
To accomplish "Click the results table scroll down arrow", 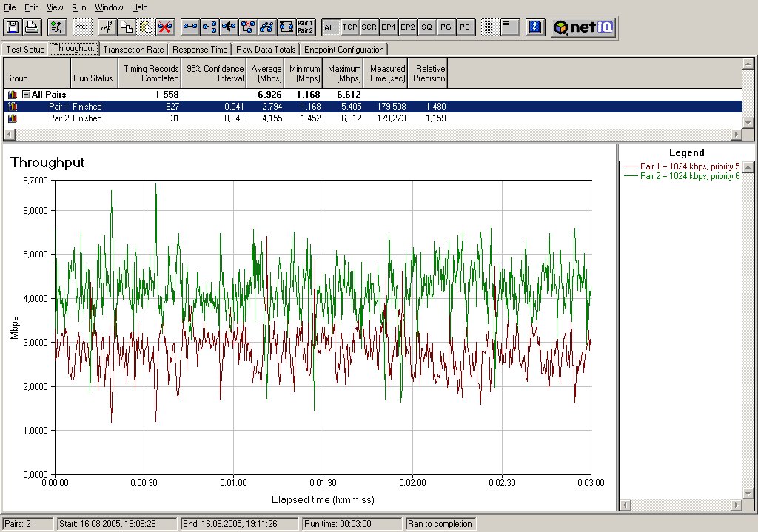I will point(748,123).
